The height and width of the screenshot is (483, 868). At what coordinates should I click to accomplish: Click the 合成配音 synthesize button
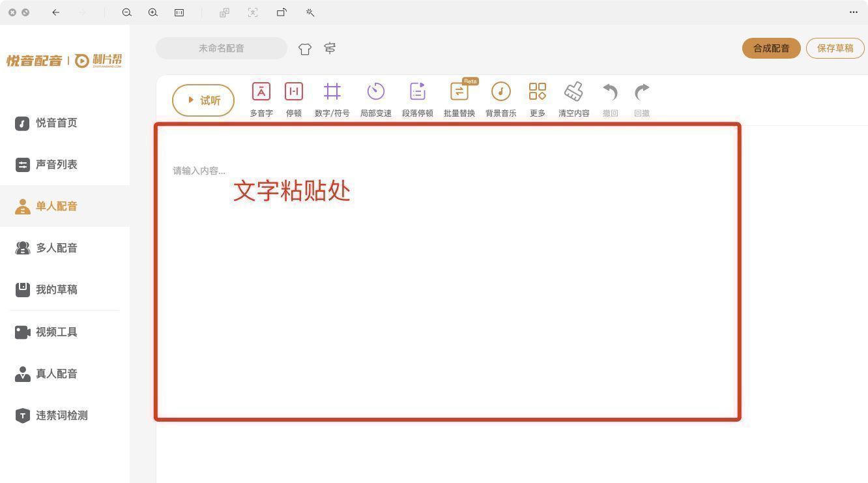(x=771, y=48)
